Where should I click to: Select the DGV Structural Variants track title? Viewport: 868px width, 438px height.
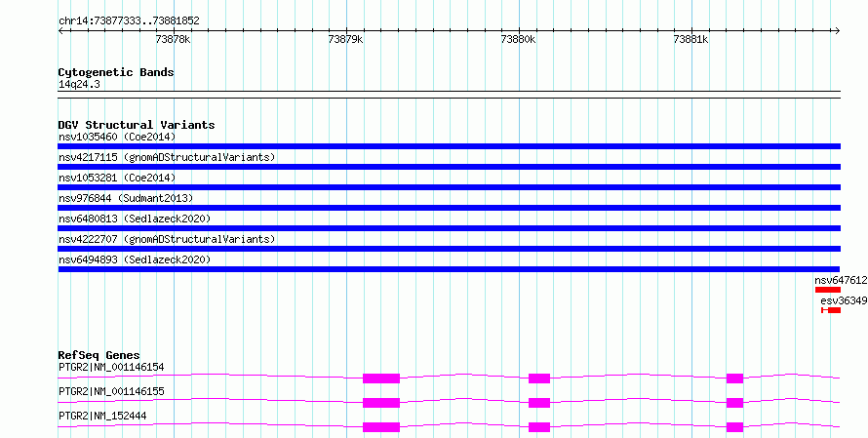[x=137, y=125]
